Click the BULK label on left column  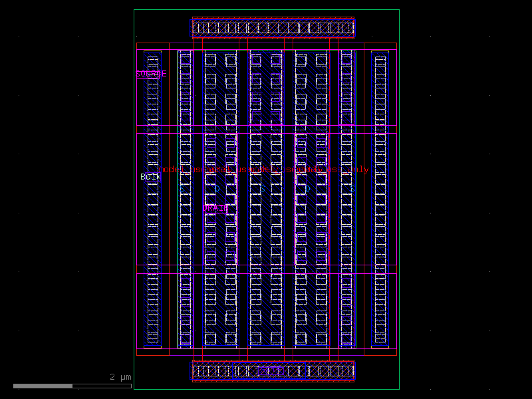click(150, 177)
